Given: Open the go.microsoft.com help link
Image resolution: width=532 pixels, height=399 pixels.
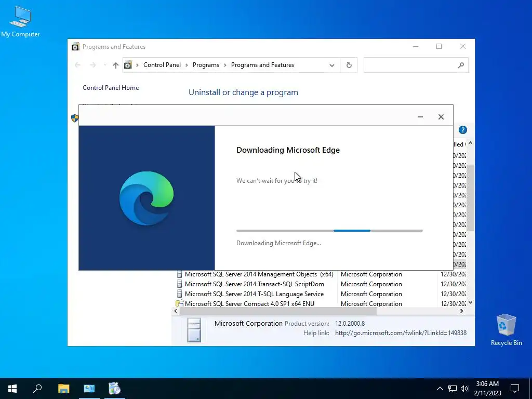Looking at the screenshot, I should tap(401, 333).
